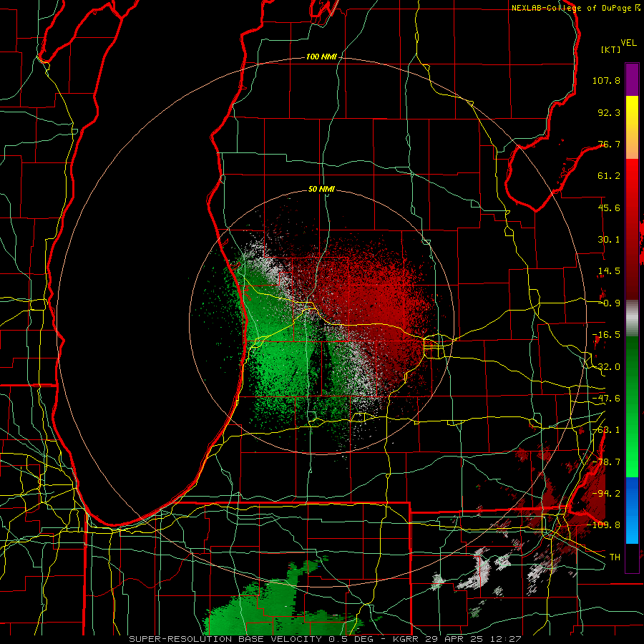Click the 45.6 value on velocity scale

click(609, 208)
